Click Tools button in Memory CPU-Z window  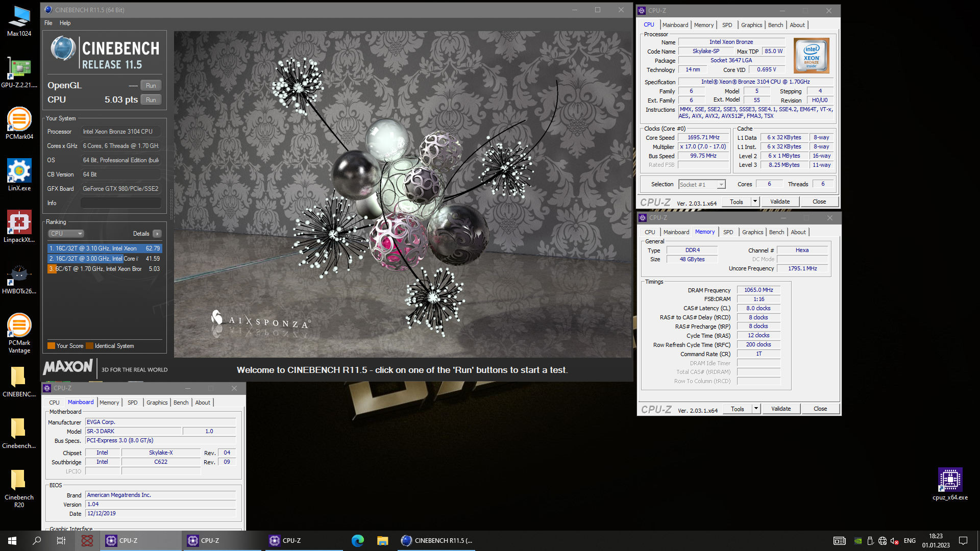(738, 409)
